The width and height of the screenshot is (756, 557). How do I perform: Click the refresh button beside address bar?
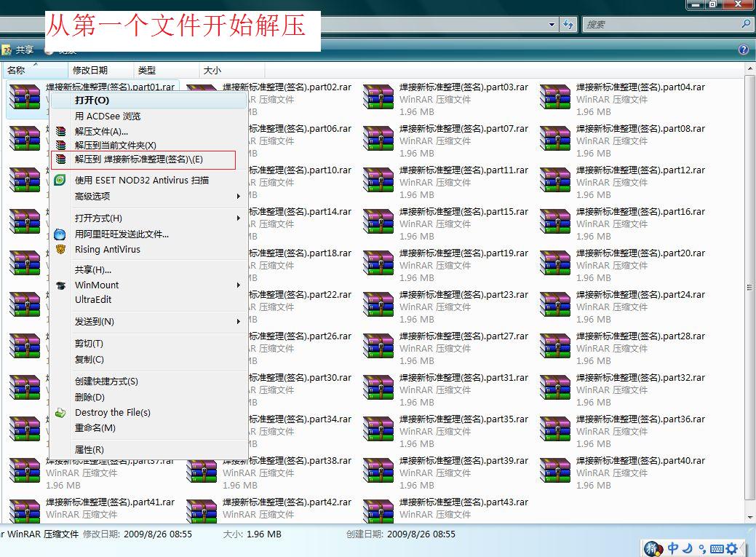570,24
